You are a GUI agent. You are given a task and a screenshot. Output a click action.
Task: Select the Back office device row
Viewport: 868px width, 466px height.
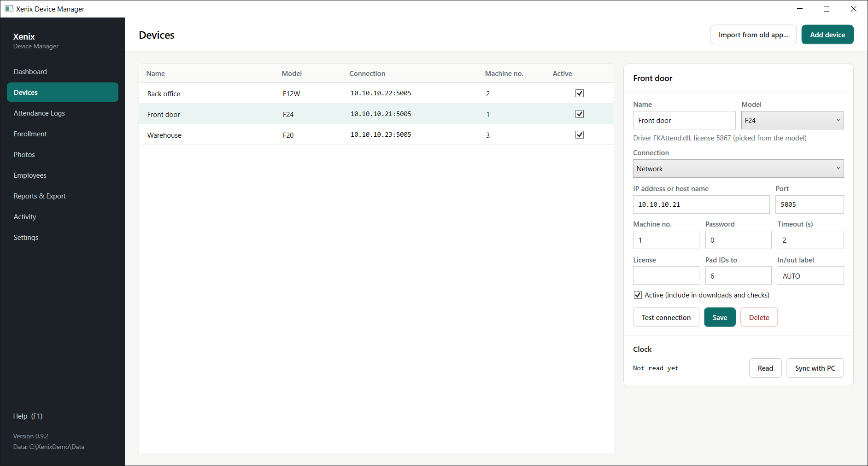click(376, 93)
